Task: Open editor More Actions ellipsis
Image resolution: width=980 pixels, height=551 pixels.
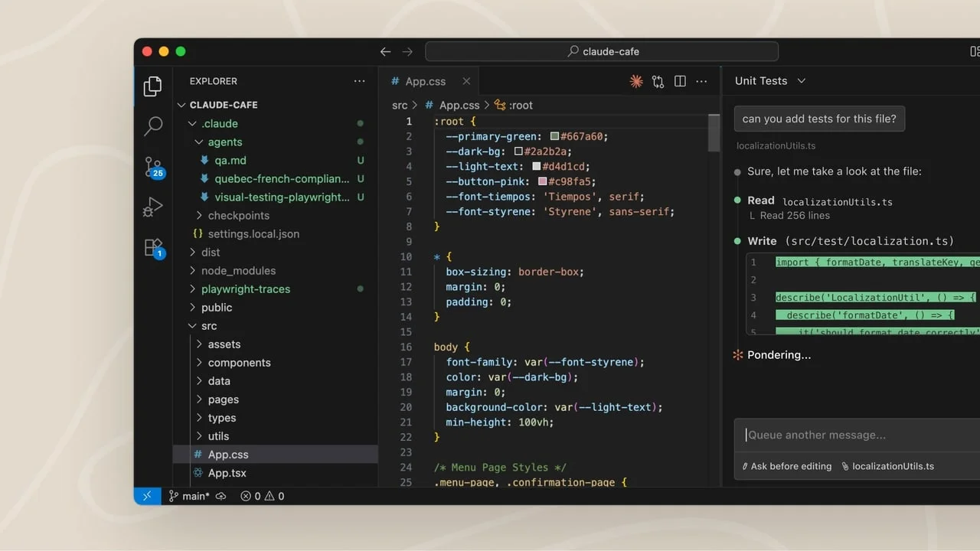Action: 701,81
